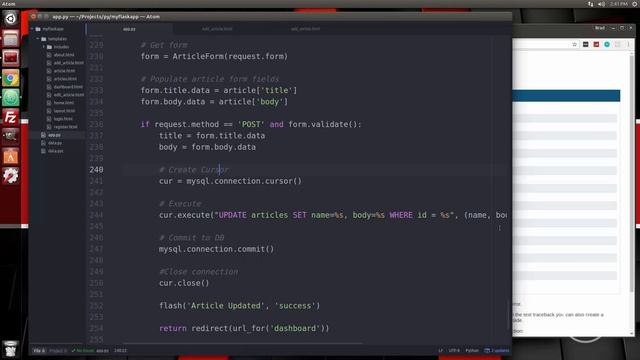
Task: Open login.html in the file tree
Action: pos(63,119)
